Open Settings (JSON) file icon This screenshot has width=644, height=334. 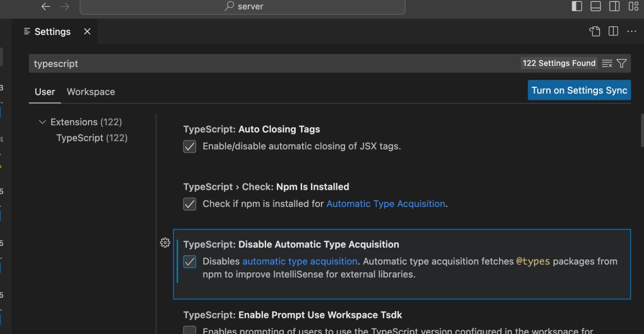click(595, 32)
